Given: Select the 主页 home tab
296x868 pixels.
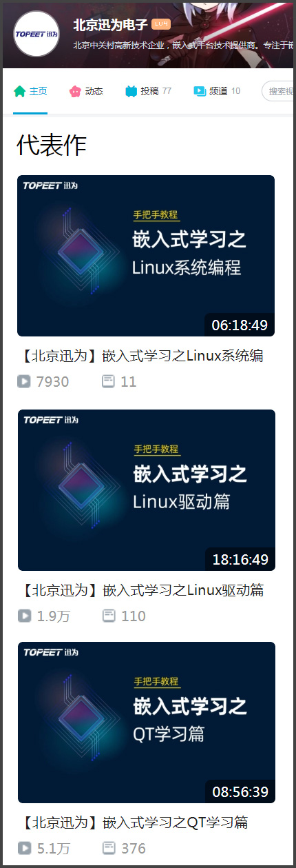Looking at the screenshot, I should (30, 91).
